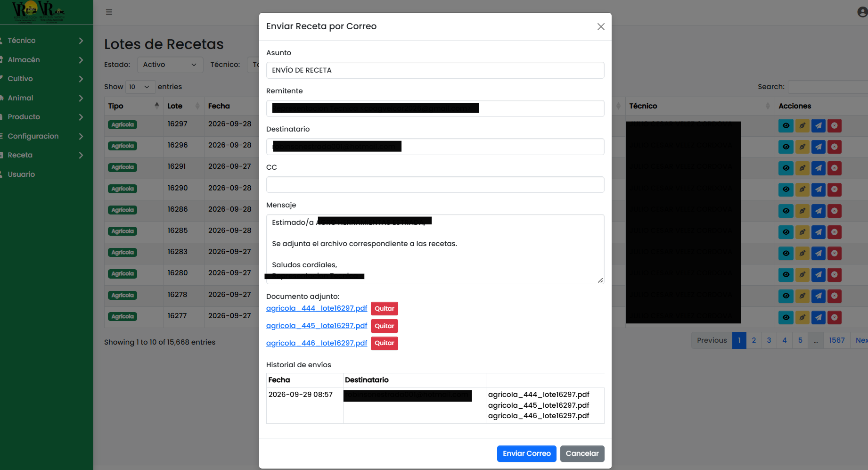View lote 16285 with the eye icon

(786, 232)
